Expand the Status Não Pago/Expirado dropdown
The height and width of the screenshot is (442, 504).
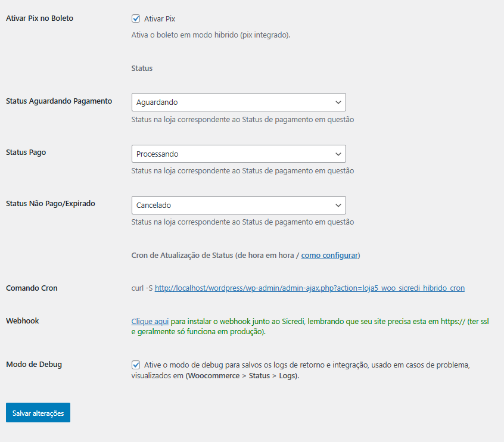coord(238,205)
